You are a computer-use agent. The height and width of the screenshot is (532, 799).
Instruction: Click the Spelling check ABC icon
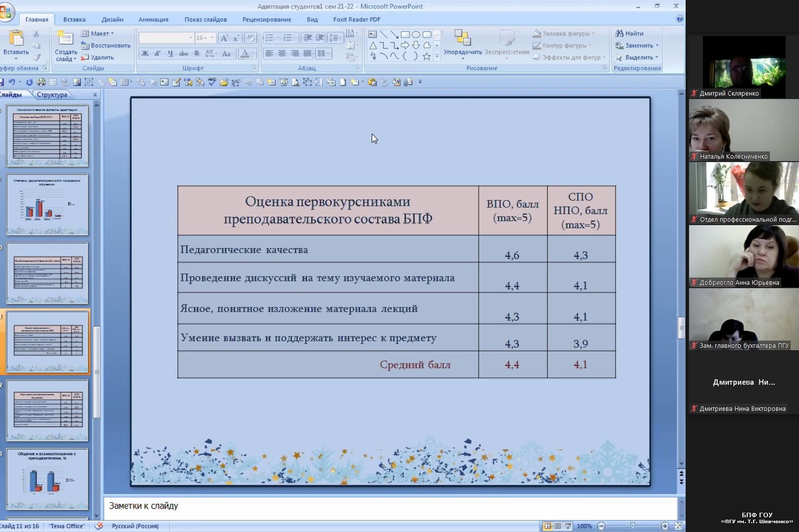pos(212,82)
